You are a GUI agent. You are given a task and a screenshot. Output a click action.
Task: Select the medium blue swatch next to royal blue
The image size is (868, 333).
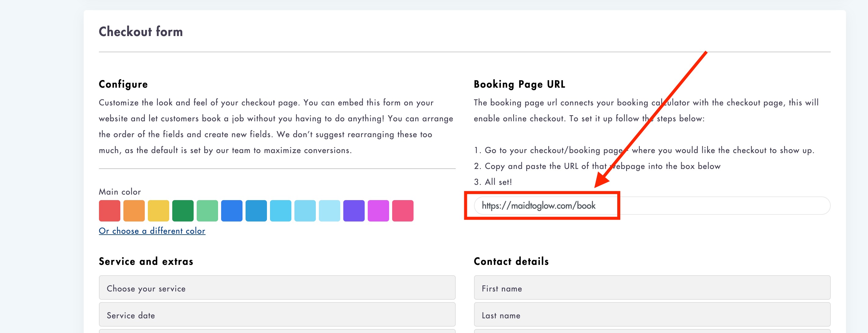[256, 211]
